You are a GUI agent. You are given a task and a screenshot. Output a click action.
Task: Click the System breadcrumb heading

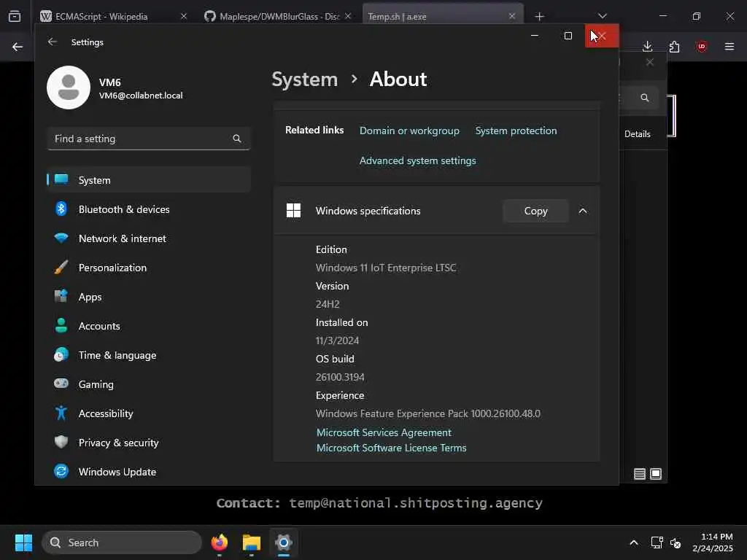[x=304, y=79]
